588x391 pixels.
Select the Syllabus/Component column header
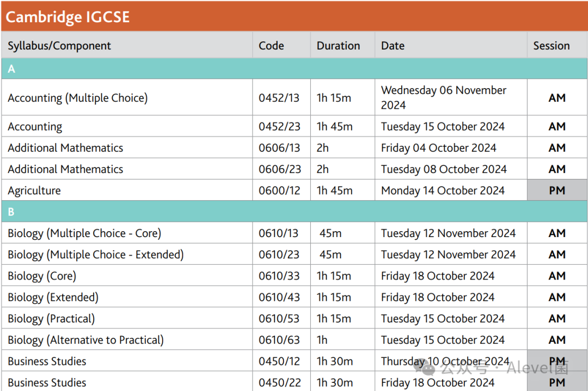[x=59, y=46]
